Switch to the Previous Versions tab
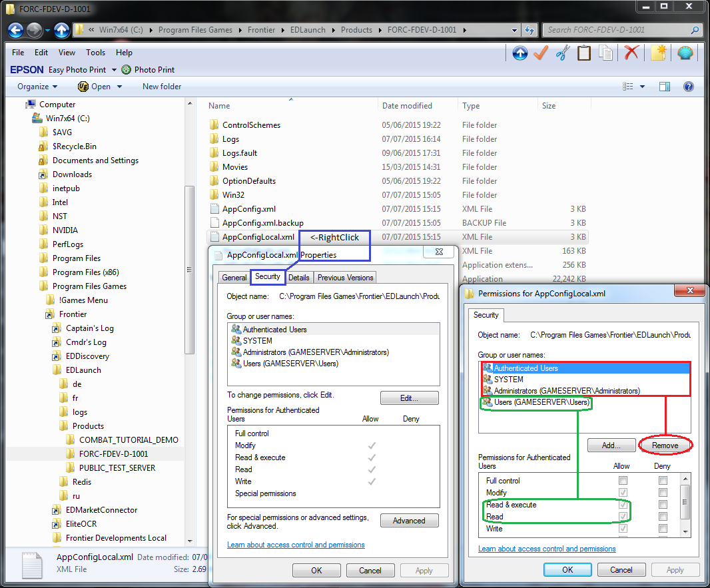 (346, 278)
